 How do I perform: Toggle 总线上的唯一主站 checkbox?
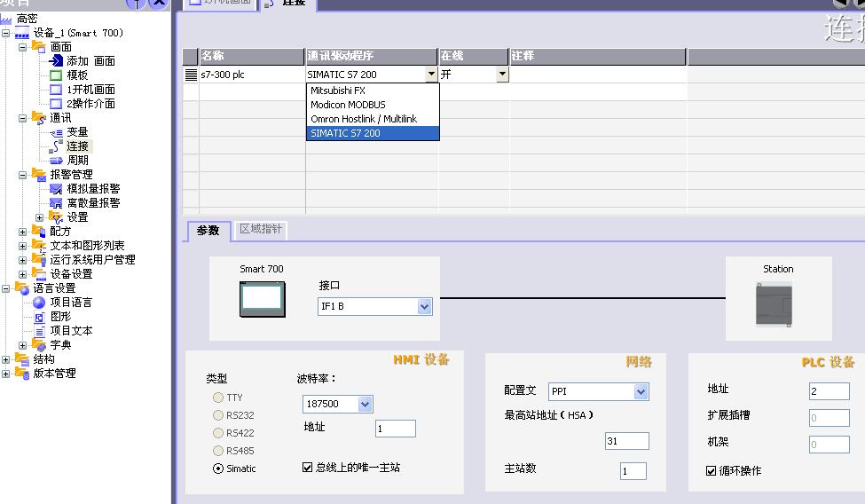pyautogui.click(x=307, y=468)
